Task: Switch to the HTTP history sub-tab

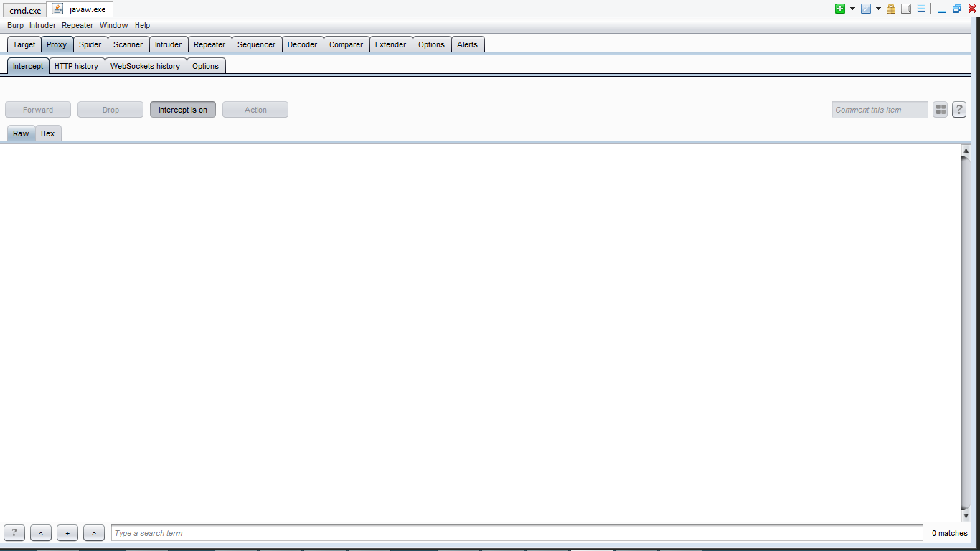Action: coord(76,66)
